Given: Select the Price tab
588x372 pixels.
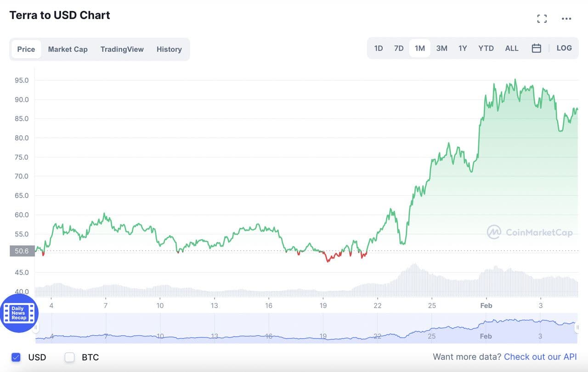Looking at the screenshot, I should (x=26, y=49).
